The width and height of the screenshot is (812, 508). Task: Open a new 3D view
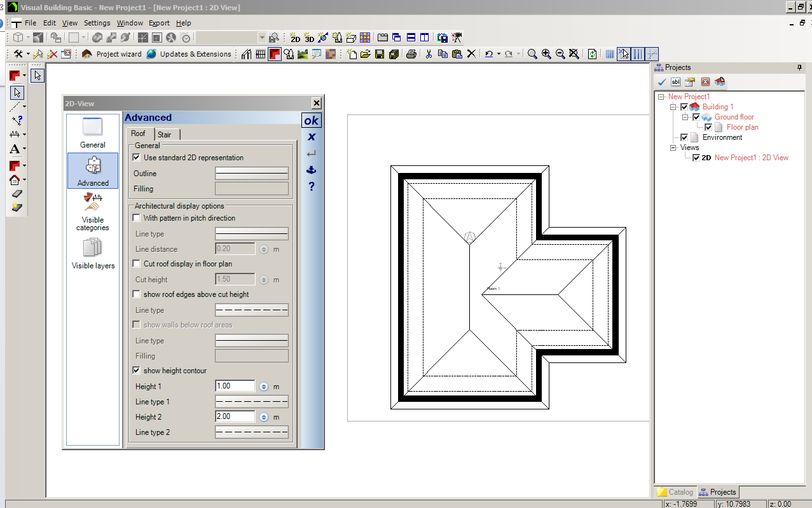pos(309,38)
